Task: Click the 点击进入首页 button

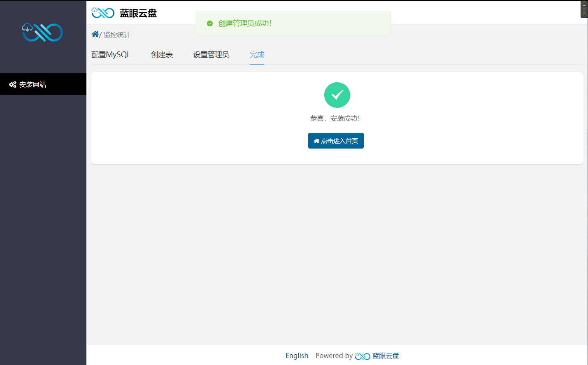Action: [336, 140]
